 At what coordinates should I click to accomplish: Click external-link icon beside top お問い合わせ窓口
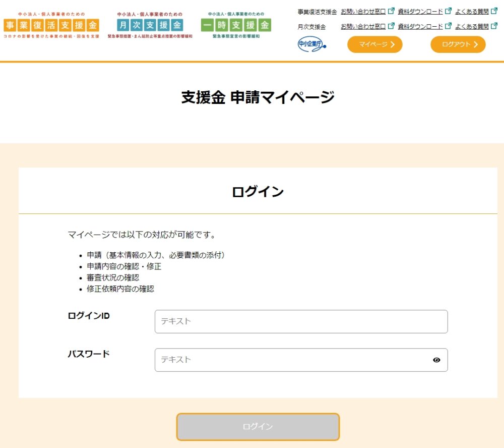coord(391,11)
